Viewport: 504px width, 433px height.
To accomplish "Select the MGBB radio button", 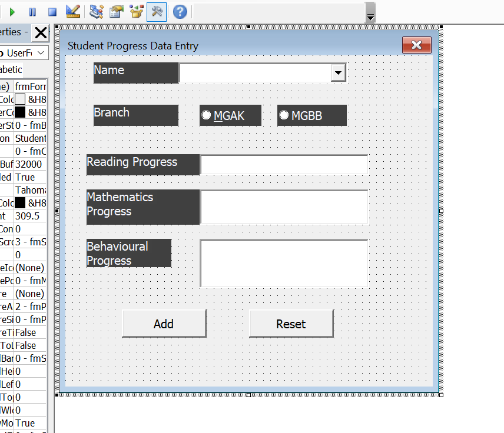I will pos(284,115).
